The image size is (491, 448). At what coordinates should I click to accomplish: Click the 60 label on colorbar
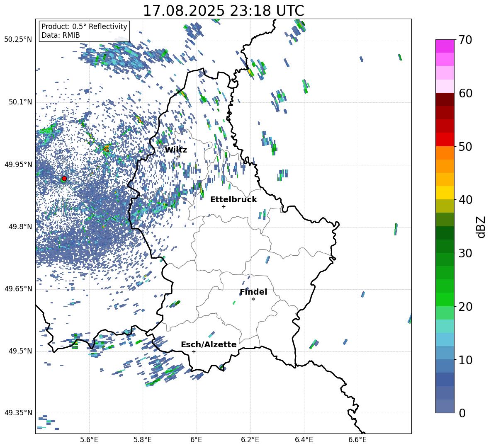click(465, 93)
